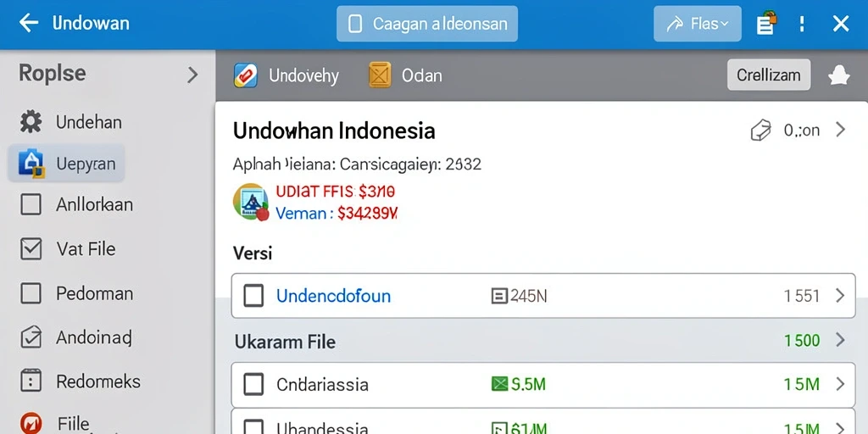This screenshot has height=434, width=868.
Task: Check the Uhandessia row checkbox
Action: 253,427
